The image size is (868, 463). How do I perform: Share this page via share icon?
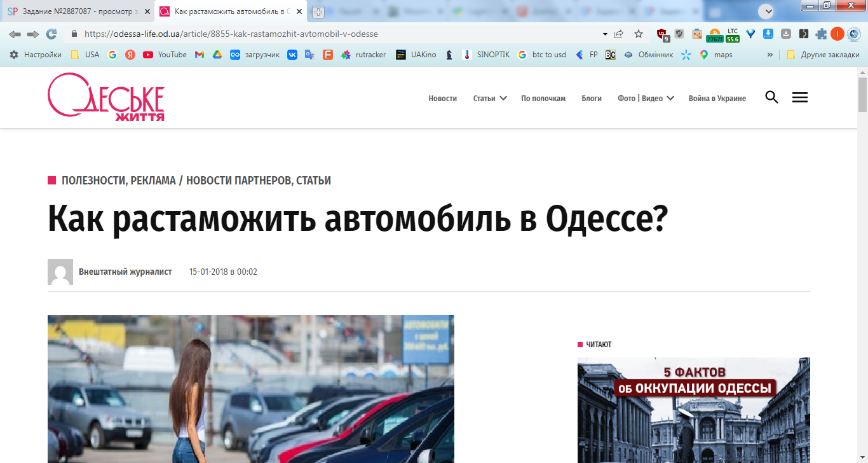618,34
